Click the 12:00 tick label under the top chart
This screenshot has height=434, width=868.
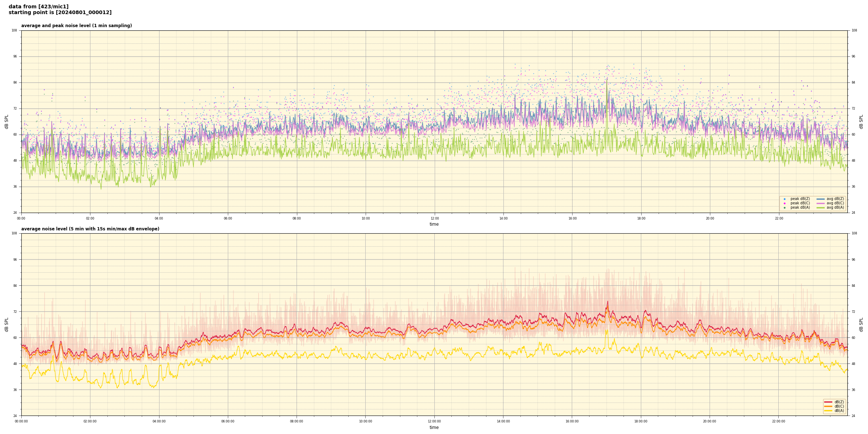[434, 218]
